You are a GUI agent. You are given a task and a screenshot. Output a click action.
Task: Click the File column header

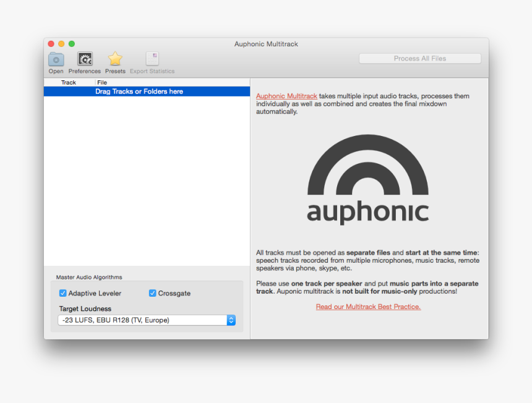pyautogui.click(x=102, y=82)
